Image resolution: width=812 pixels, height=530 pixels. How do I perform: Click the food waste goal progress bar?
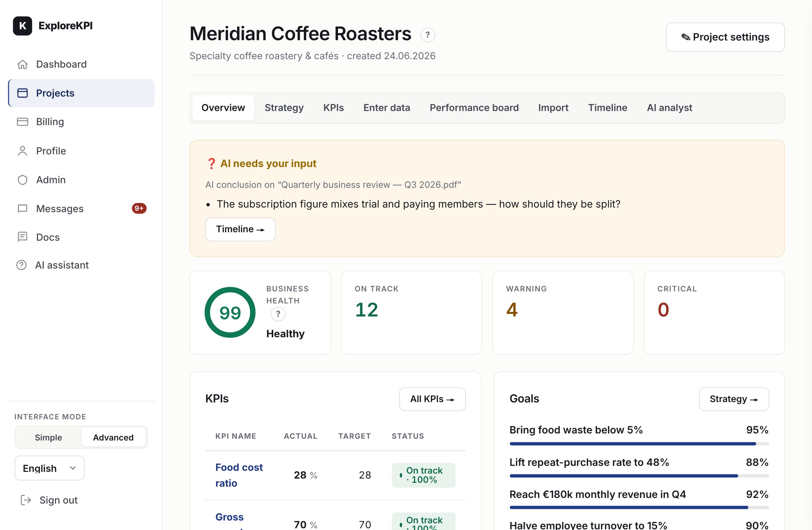639,444
